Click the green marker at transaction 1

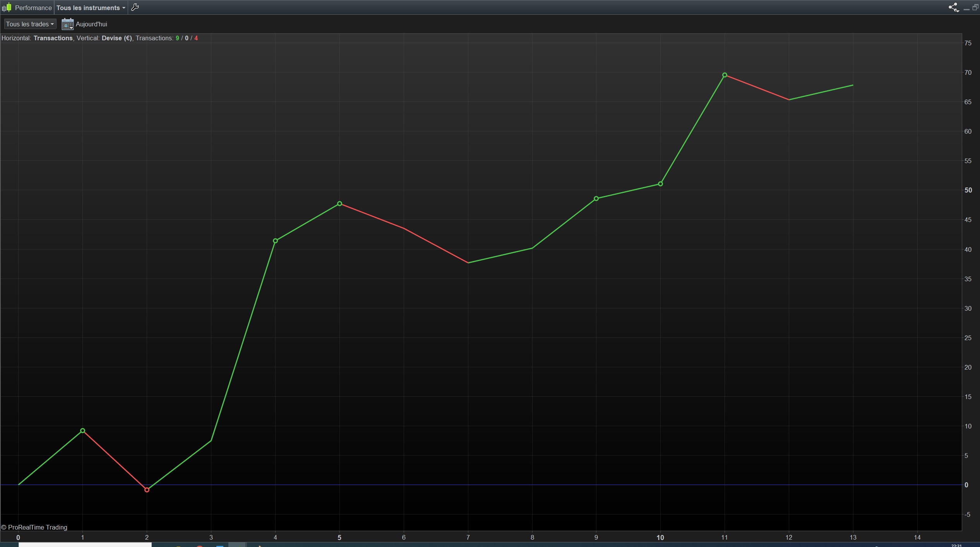tap(82, 430)
